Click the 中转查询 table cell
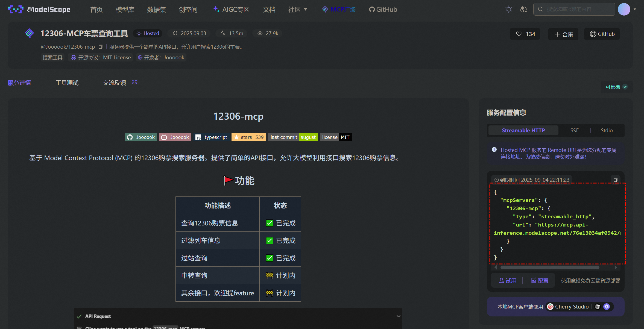 pos(217,275)
